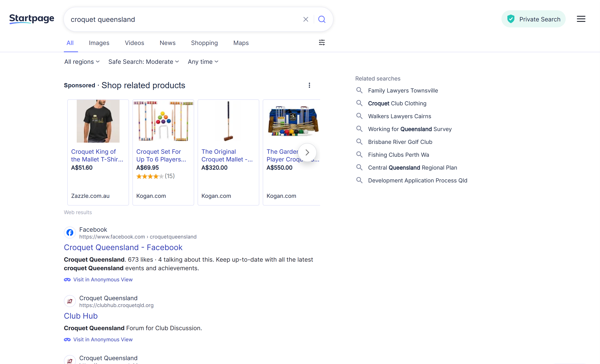The image size is (600, 364).
Task: Open Croquet King of the Mallet T-Shirt thumbnail
Action: point(98,121)
